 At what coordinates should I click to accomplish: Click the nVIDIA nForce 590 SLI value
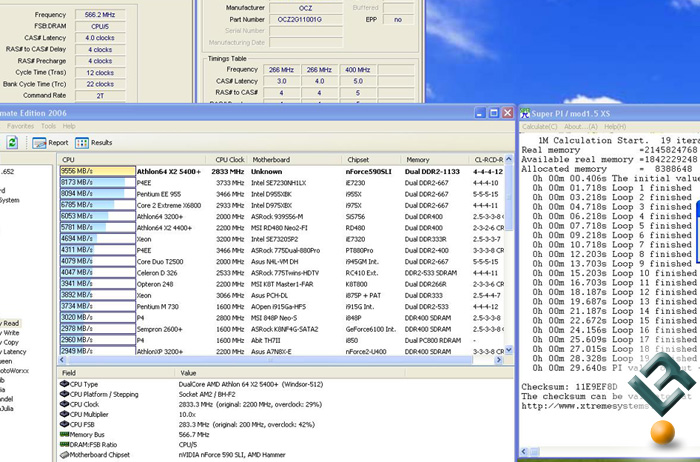[232, 455]
